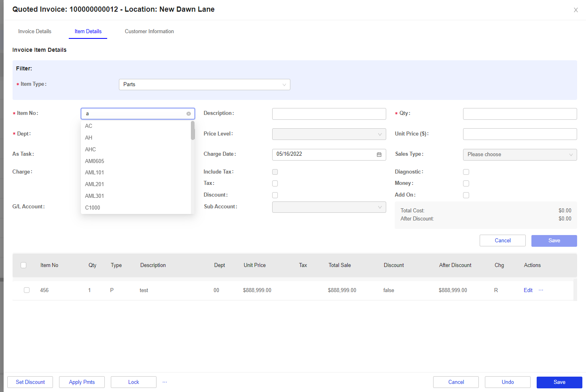This screenshot has width=586, height=392.
Task: Switch to the Customer Information tab
Action: coord(149,31)
